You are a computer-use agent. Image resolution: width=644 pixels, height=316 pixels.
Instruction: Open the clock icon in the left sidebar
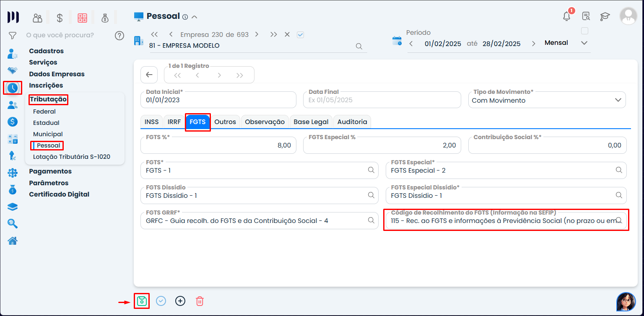click(x=13, y=88)
